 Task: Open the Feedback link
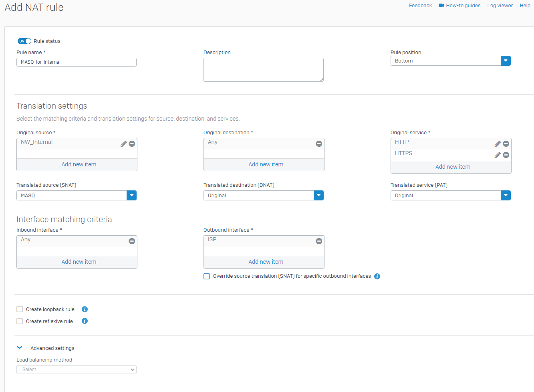click(420, 6)
